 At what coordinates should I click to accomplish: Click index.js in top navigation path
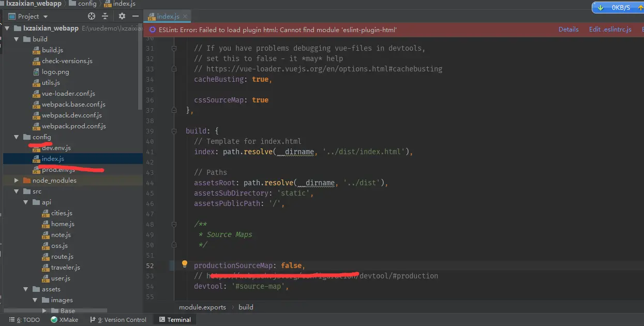point(119,4)
